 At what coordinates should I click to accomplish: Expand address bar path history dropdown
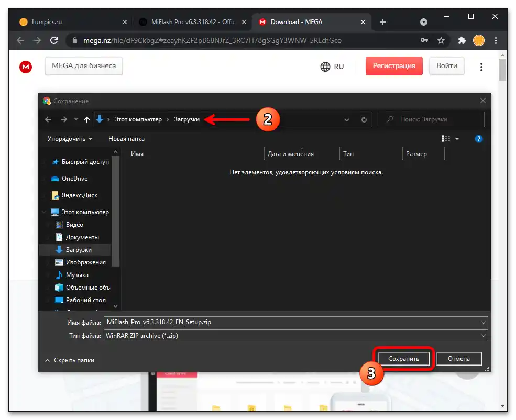346,120
